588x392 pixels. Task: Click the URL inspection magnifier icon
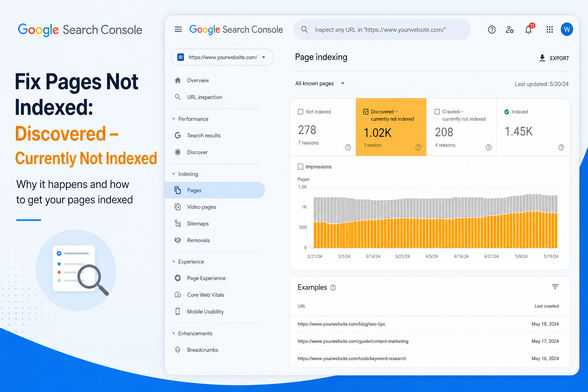178,97
